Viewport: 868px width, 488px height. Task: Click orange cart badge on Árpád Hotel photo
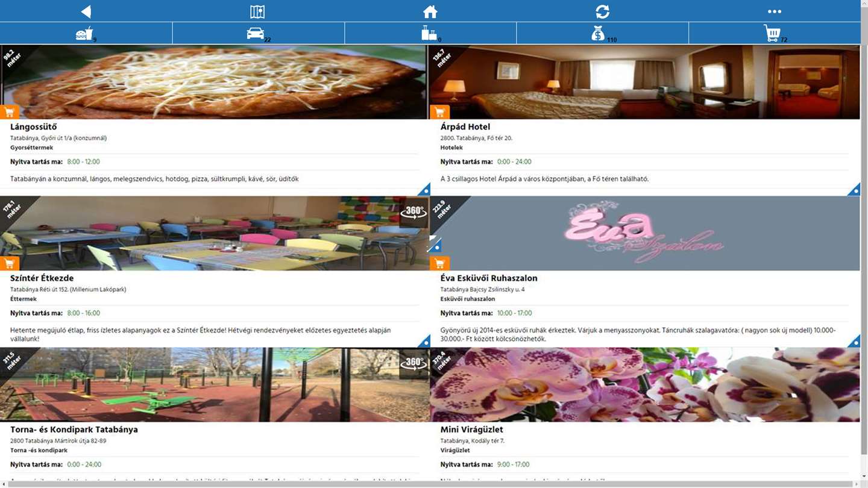click(439, 112)
